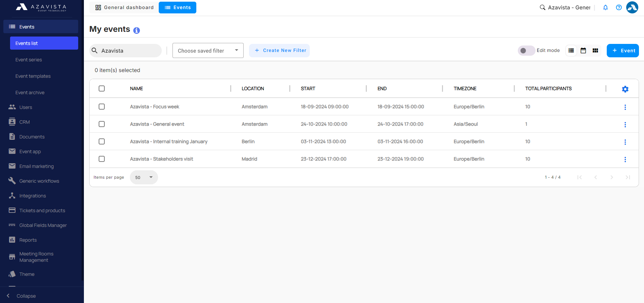
Task: Select the Azavista - General event row checkbox
Action: (x=102, y=124)
